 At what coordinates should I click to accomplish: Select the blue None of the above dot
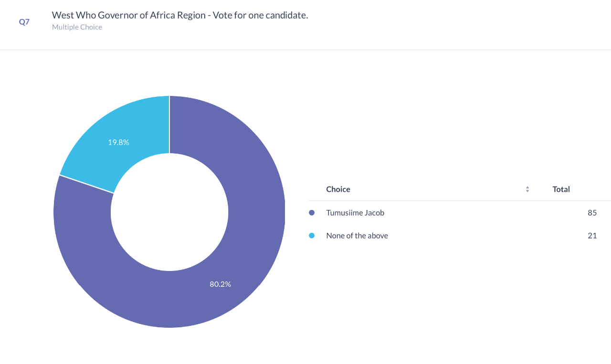point(312,236)
